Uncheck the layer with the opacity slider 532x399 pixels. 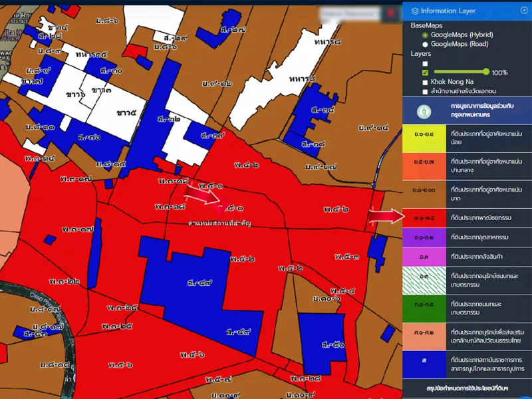tap(425, 72)
